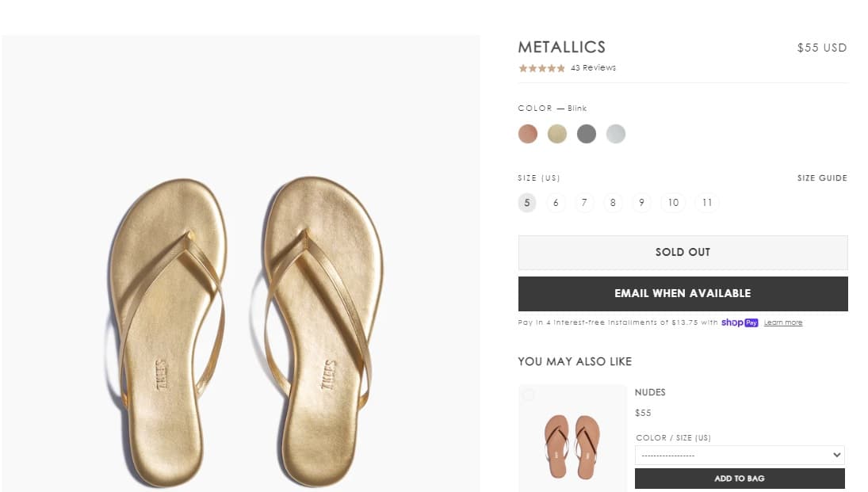Click the NUDES product name
868x492 pixels.
point(650,392)
